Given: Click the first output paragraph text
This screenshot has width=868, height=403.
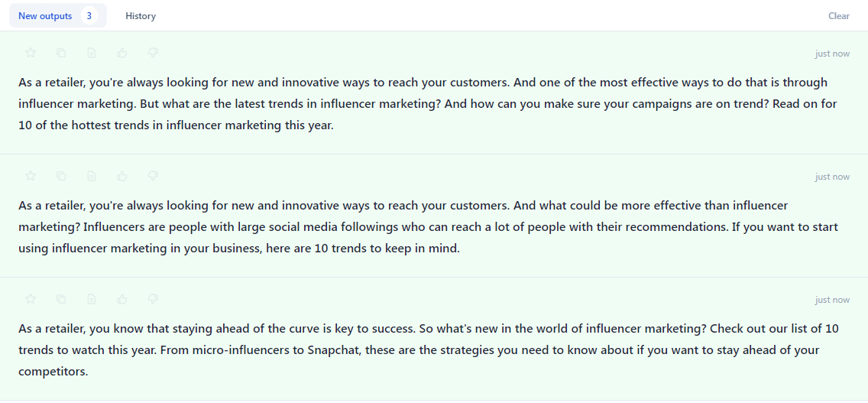Looking at the screenshot, I should tap(428, 104).
